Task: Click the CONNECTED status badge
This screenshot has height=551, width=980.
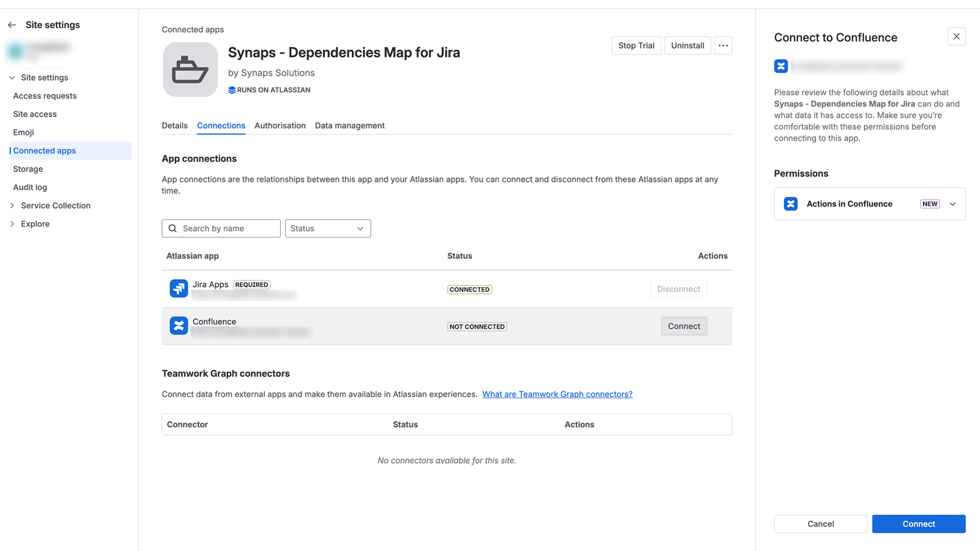Action: tap(470, 289)
